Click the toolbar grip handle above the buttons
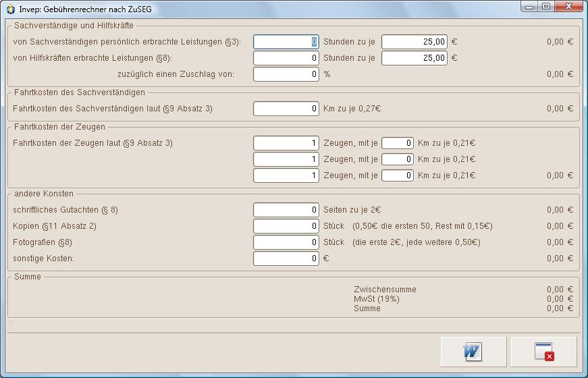Viewport: 588px width, 378px height. [11, 325]
